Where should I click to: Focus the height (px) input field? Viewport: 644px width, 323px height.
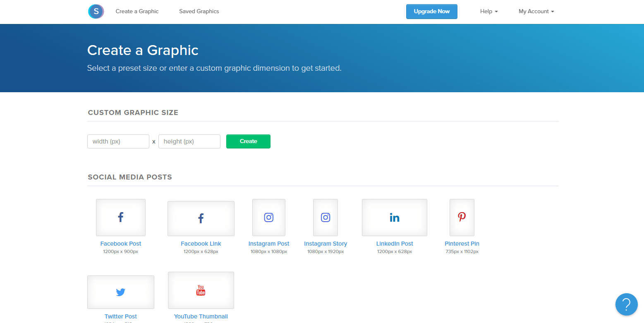click(189, 141)
